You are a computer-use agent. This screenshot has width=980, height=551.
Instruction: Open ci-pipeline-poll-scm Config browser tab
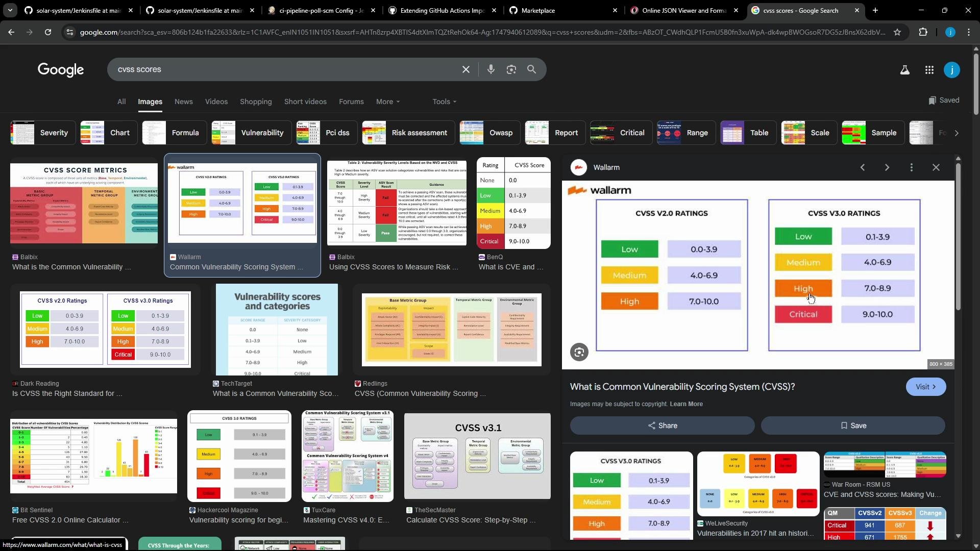(x=322, y=10)
